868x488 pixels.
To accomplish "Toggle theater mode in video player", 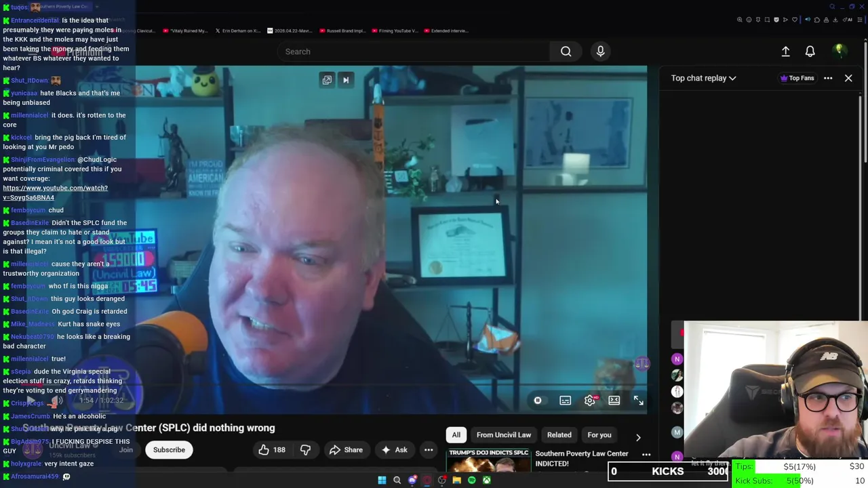I will [614, 401].
